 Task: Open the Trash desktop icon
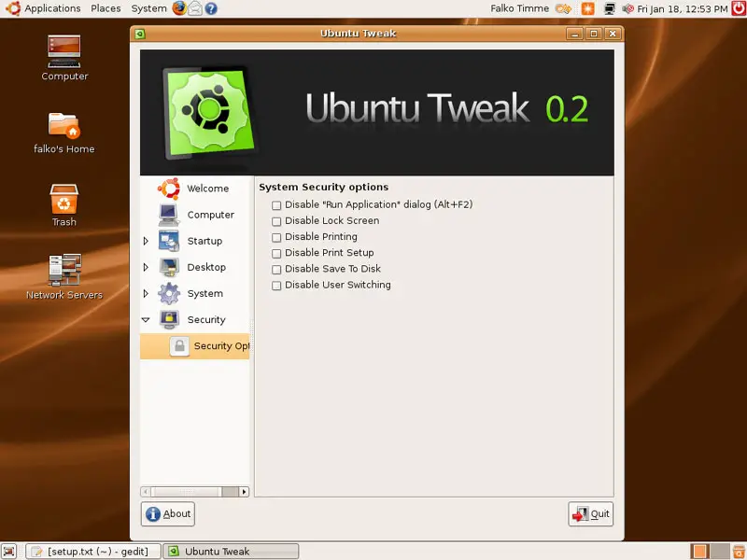(63, 199)
